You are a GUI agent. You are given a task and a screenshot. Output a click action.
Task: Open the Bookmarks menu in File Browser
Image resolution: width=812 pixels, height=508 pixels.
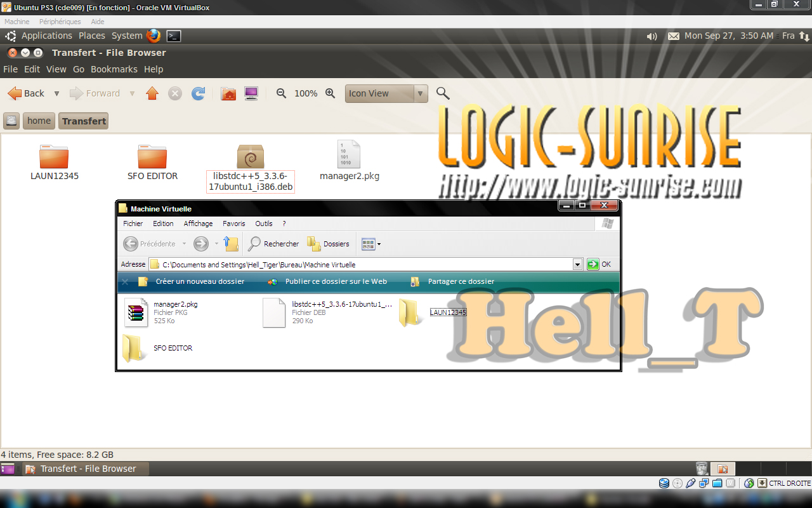point(114,69)
